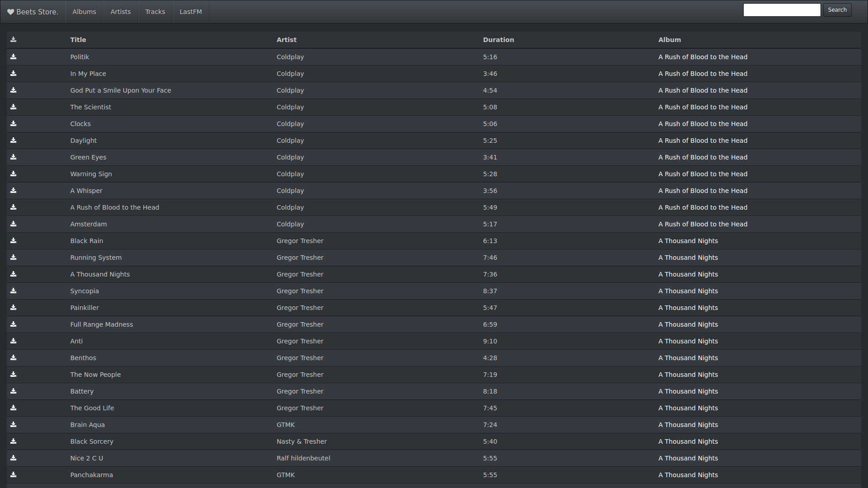Click the download icon for Amsterdam
This screenshot has width=868, height=488.
click(14, 224)
